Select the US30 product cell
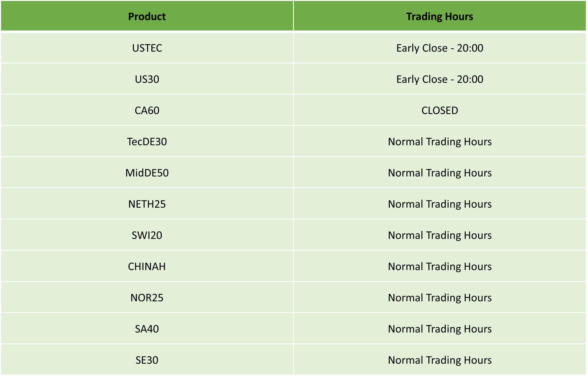The height and width of the screenshot is (376, 588). (x=147, y=79)
